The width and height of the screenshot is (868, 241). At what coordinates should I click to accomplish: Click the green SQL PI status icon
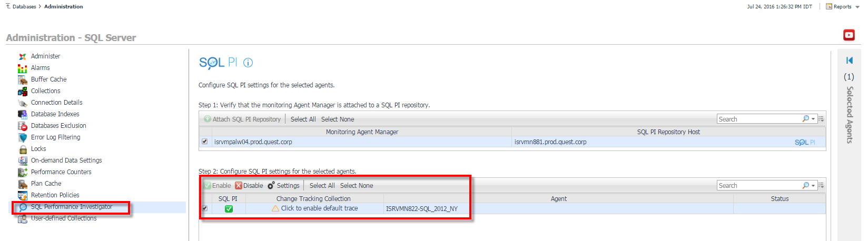click(x=229, y=209)
